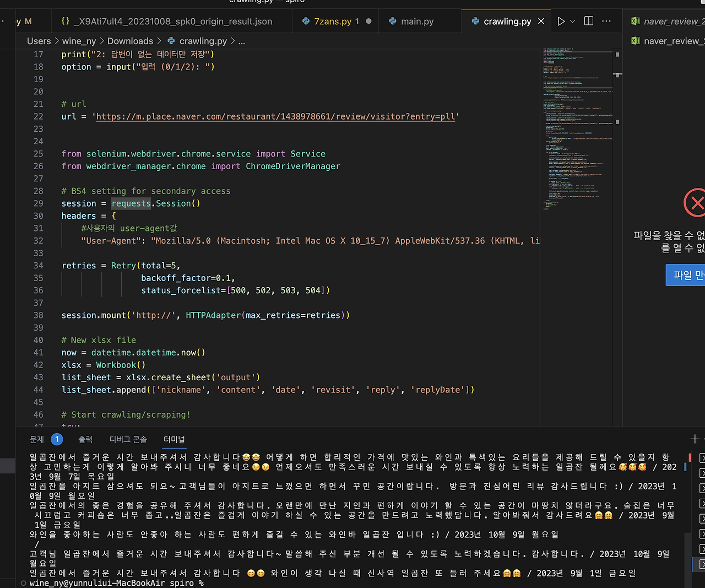This screenshot has height=588, width=705.
Task: Split the editor to the right
Action: coord(589,21)
